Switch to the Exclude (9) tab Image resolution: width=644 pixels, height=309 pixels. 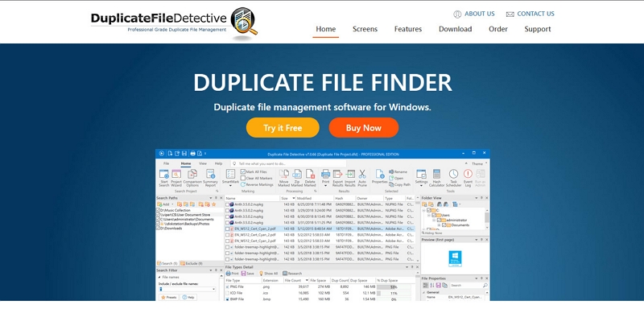pos(191,263)
